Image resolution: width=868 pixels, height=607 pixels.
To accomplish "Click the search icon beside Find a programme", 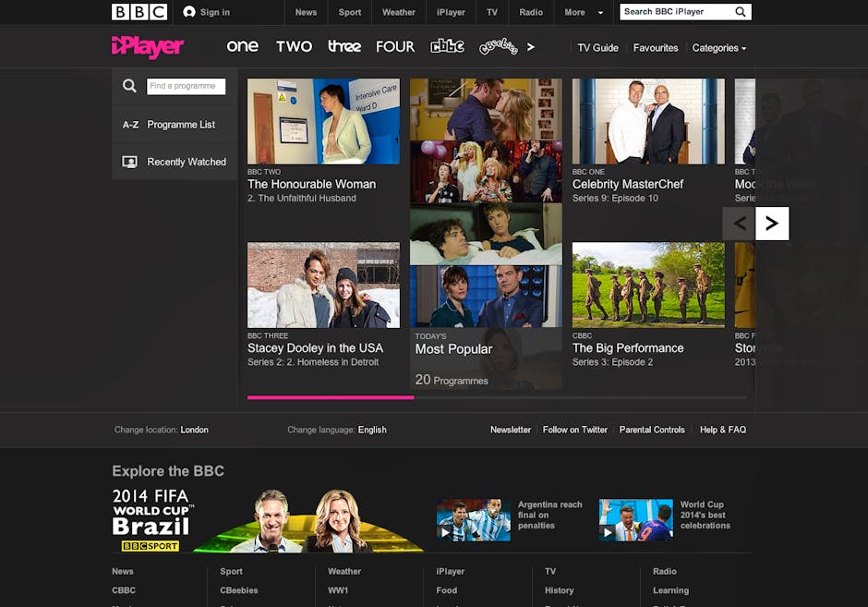I will [129, 86].
